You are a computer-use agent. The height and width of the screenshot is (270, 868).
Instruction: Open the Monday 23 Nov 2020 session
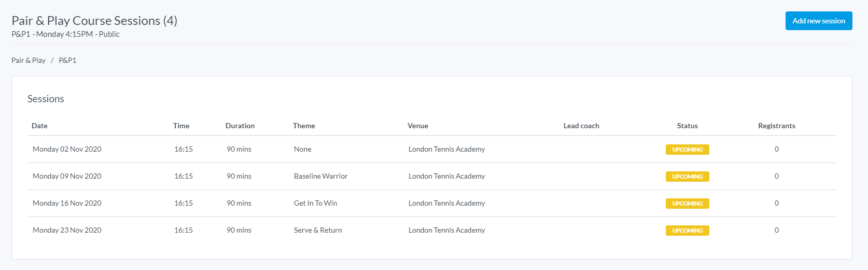[67, 230]
